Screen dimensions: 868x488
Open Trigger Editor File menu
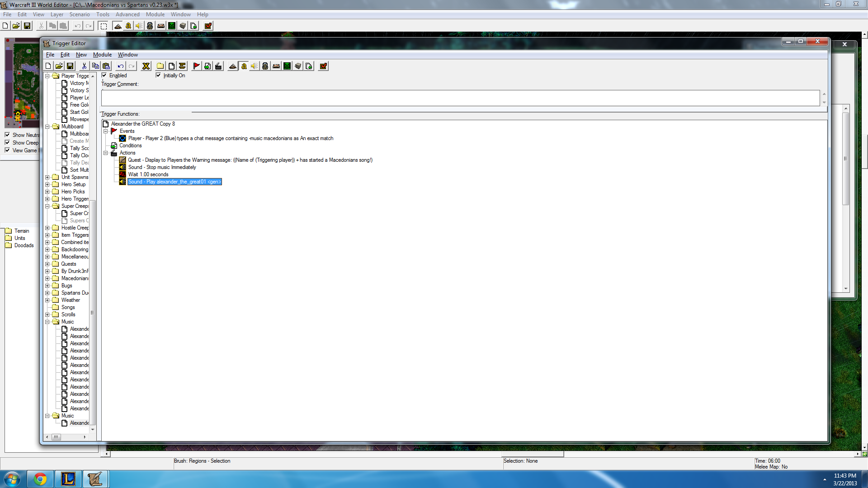pyautogui.click(x=50, y=55)
